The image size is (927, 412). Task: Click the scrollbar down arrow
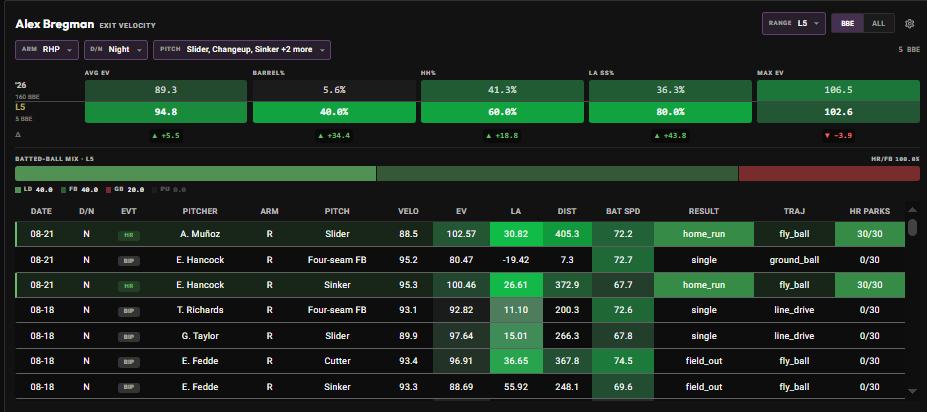[x=912, y=391]
